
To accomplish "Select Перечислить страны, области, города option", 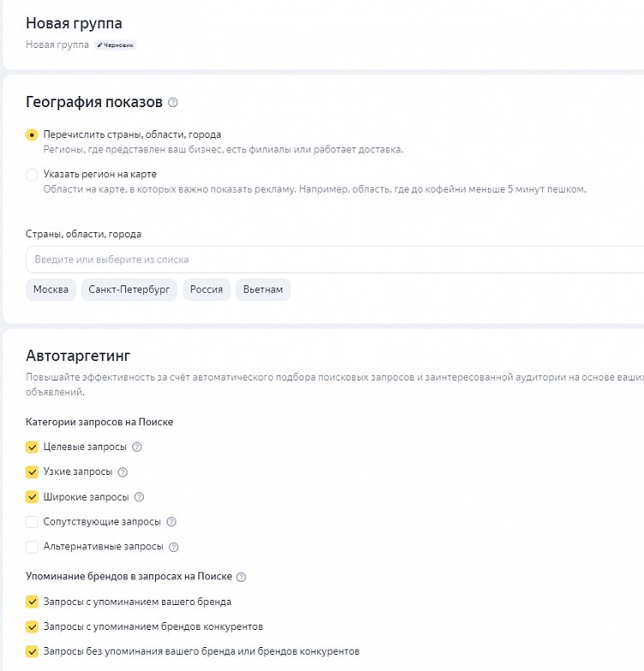I will pyautogui.click(x=33, y=135).
